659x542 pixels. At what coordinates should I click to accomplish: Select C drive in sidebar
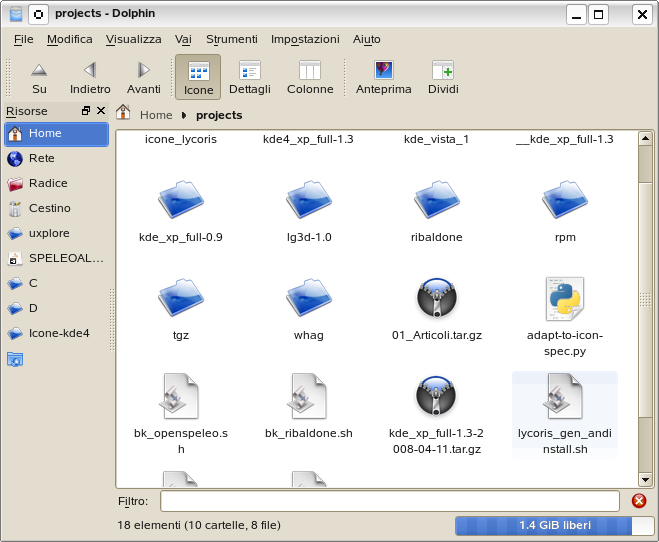(x=57, y=283)
